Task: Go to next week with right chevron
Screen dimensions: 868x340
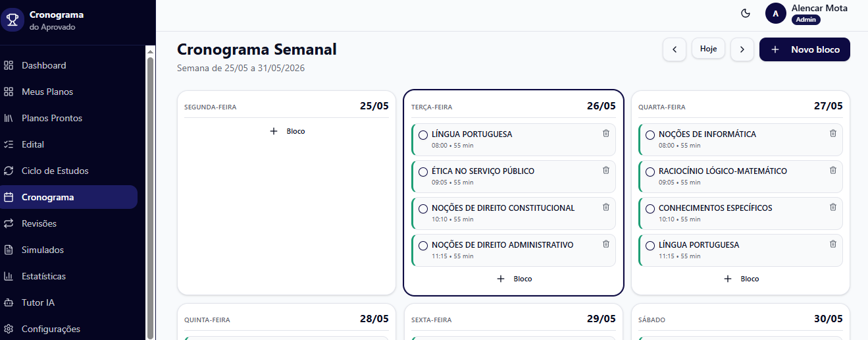Action: click(742, 49)
